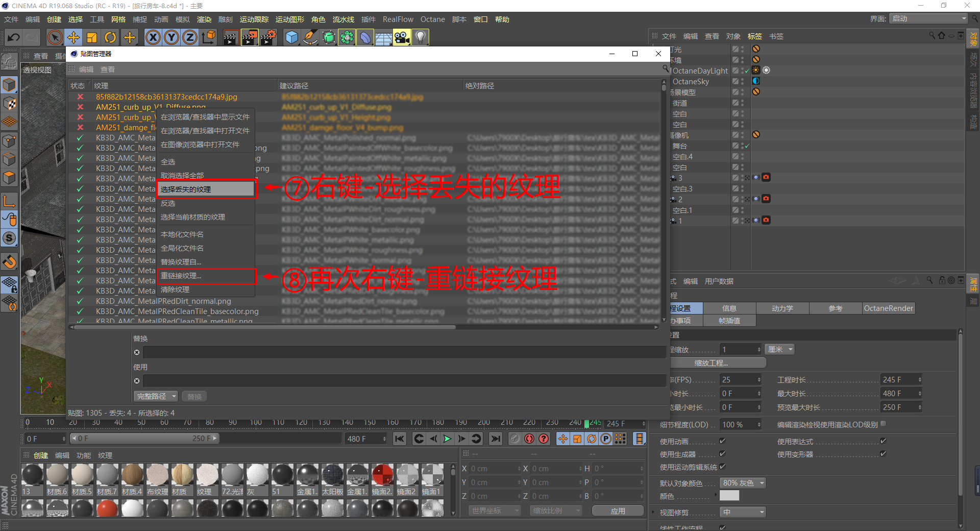Enable render LOD in editor checkbox
The image size is (980, 531).
pos(883,424)
